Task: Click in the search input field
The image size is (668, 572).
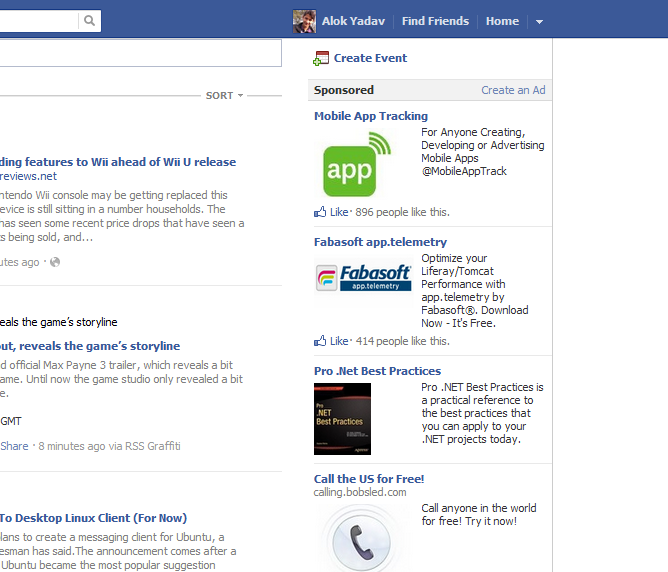Action: coord(39,20)
